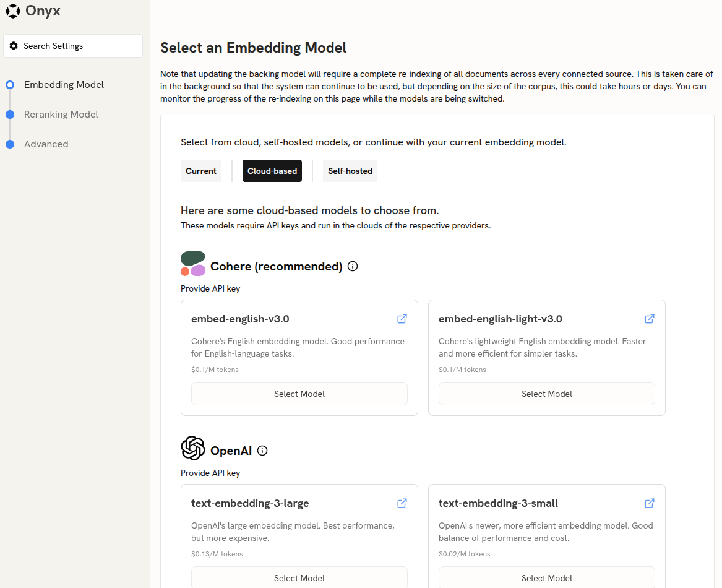722x588 pixels.
Task: Click the text-embedding-3-large card title
Action: tap(250, 503)
